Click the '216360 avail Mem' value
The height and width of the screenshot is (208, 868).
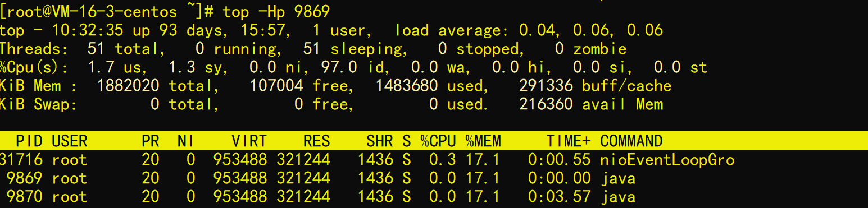click(591, 104)
